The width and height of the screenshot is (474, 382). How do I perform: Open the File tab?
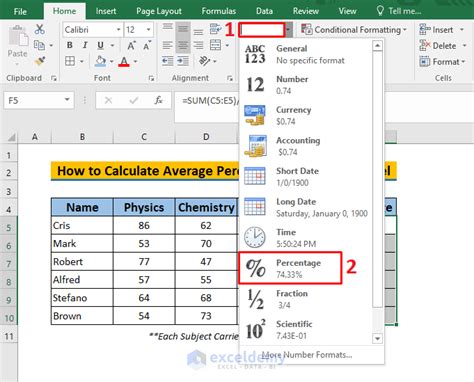click(20, 11)
